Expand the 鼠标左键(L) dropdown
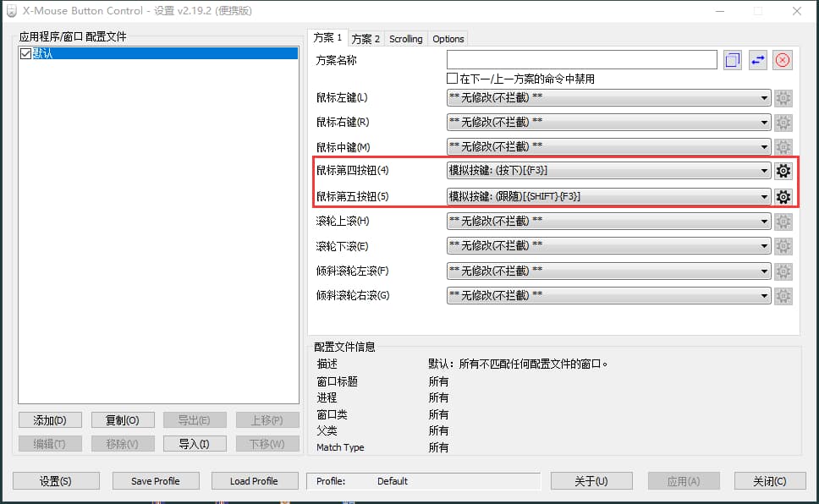Image resolution: width=819 pixels, height=504 pixels. tap(608, 97)
